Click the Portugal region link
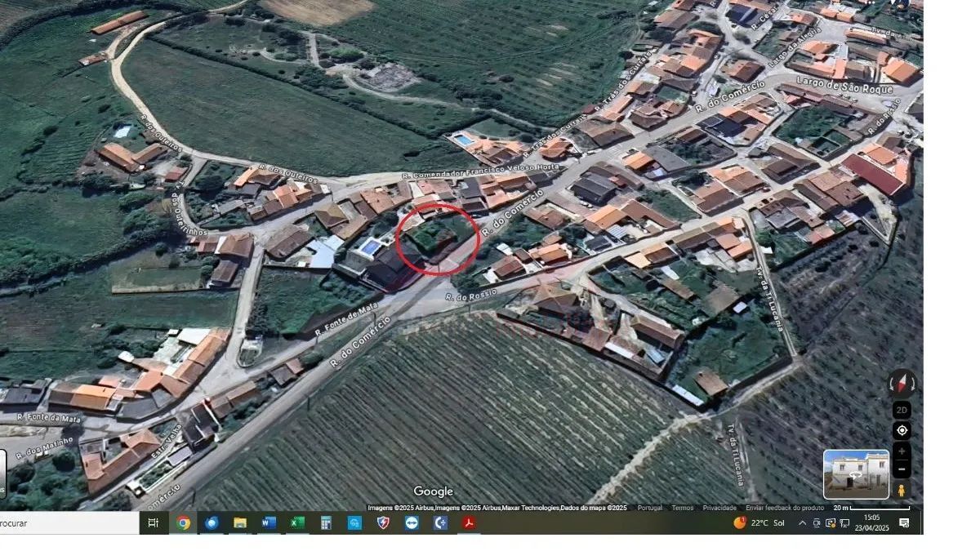The width and height of the screenshot is (980, 551). coord(649,508)
